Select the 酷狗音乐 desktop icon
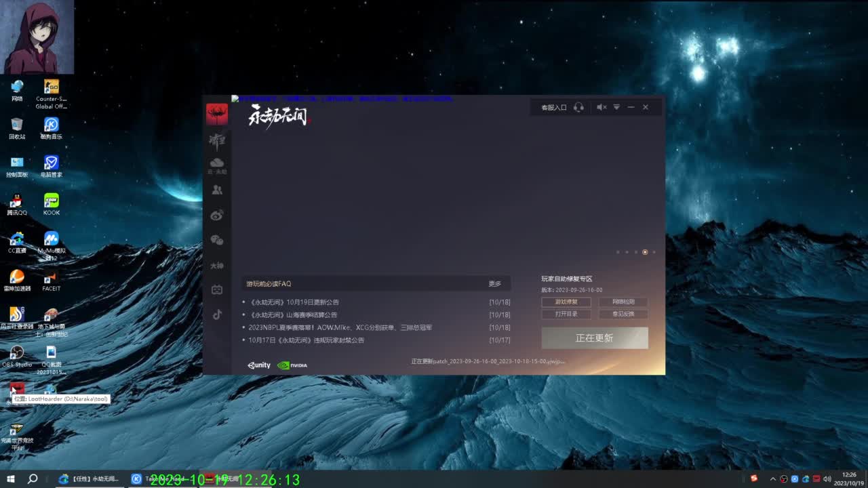The image size is (868, 488). pyautogui.click(x=51, y=129)
